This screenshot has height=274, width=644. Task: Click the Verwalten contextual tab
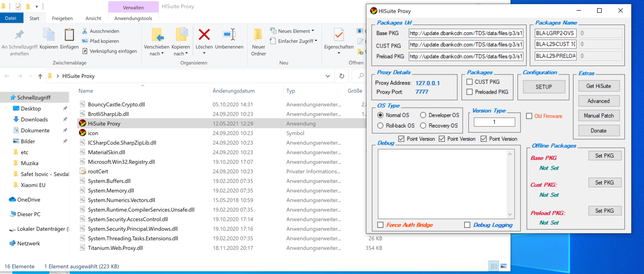(x=133, y=7)
